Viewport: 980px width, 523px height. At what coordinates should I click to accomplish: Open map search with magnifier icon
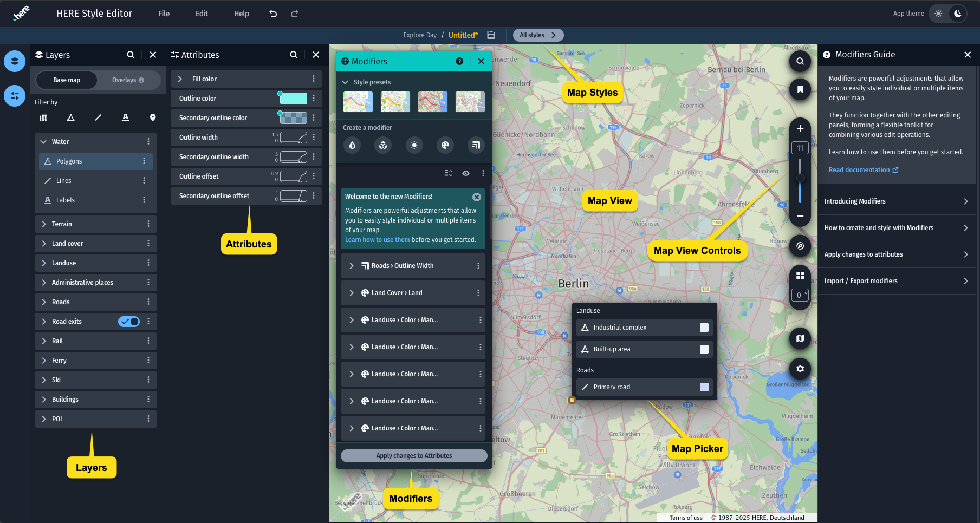[x=800, y=61]
